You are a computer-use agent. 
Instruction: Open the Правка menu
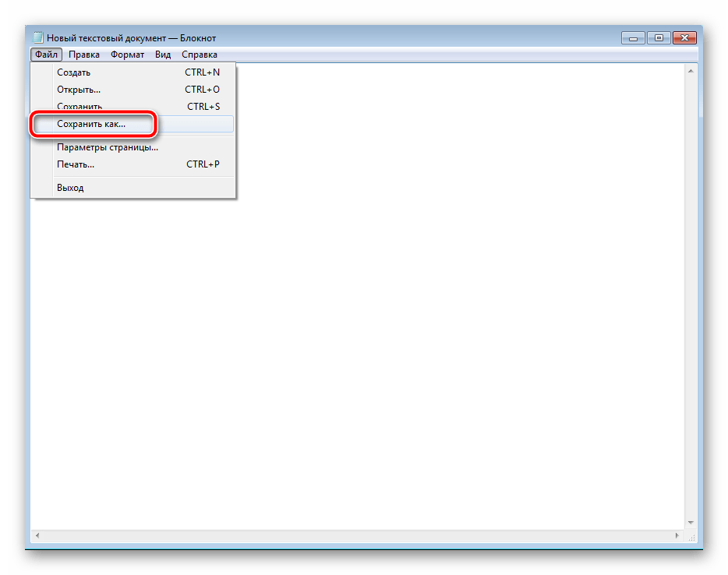pos(83,55)
